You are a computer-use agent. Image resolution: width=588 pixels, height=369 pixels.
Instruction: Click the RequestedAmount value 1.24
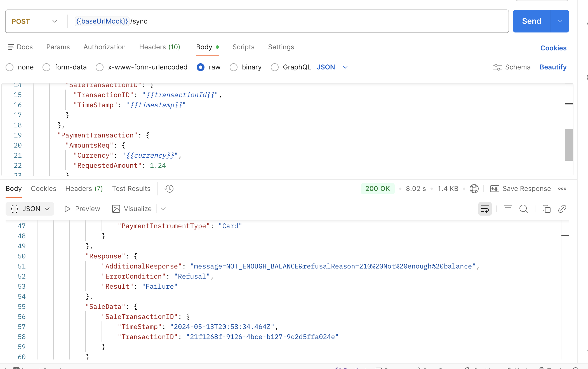[x=158, y=166]
